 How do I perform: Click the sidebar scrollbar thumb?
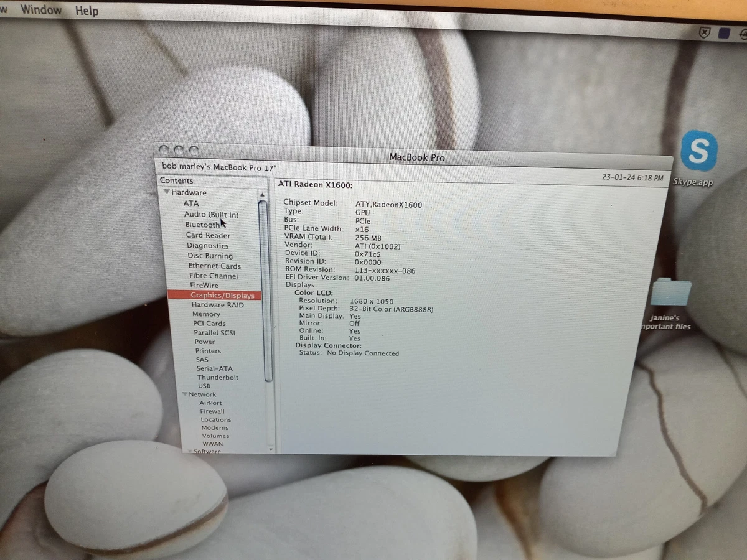point(266,291)
